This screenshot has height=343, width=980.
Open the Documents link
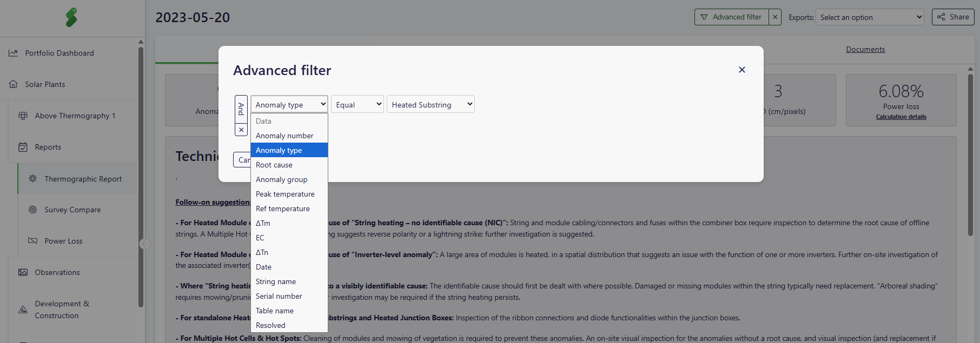point(865,49)
